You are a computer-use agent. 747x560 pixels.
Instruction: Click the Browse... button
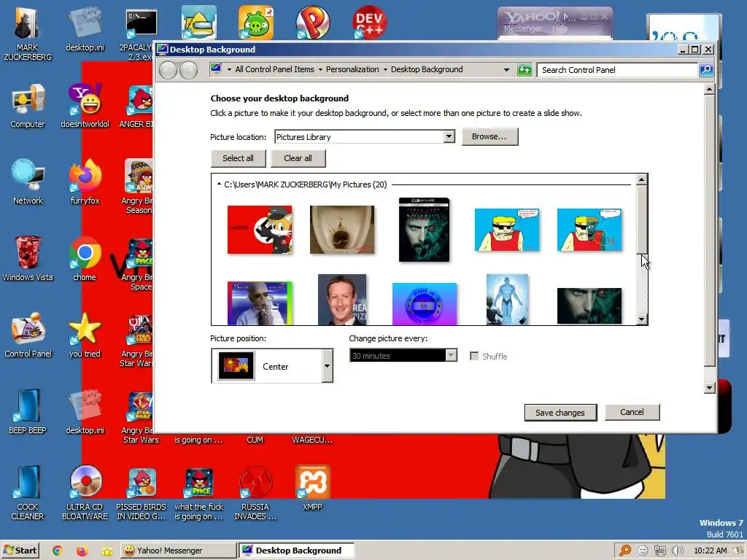click(x=489, y=136)
